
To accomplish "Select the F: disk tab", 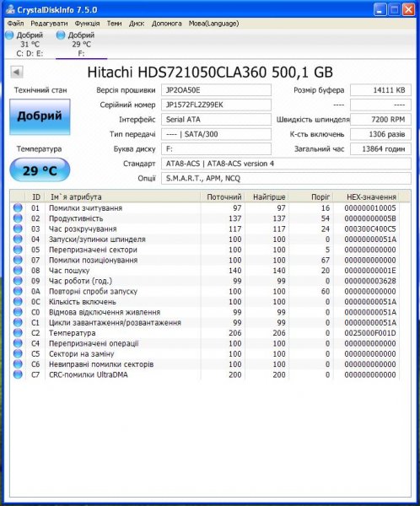I will tap(81, 44).
